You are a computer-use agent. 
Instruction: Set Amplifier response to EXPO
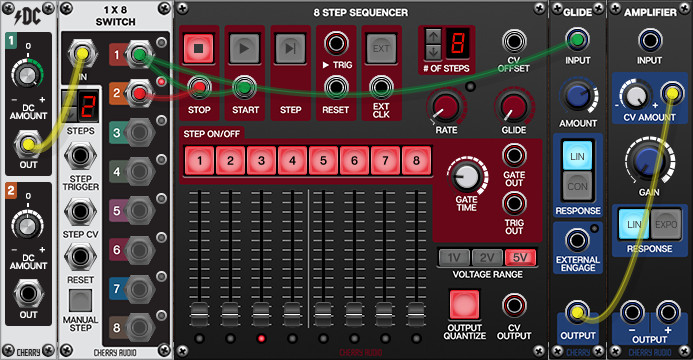click(666, 224)
